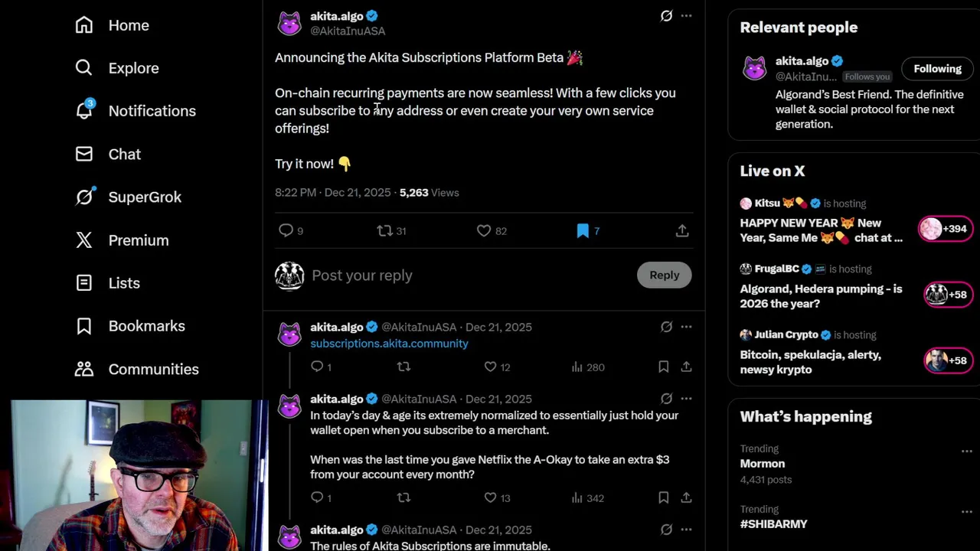Navigate to Communities in the sidebar
Screen dimensions: 980x551
tap(153, 369)
